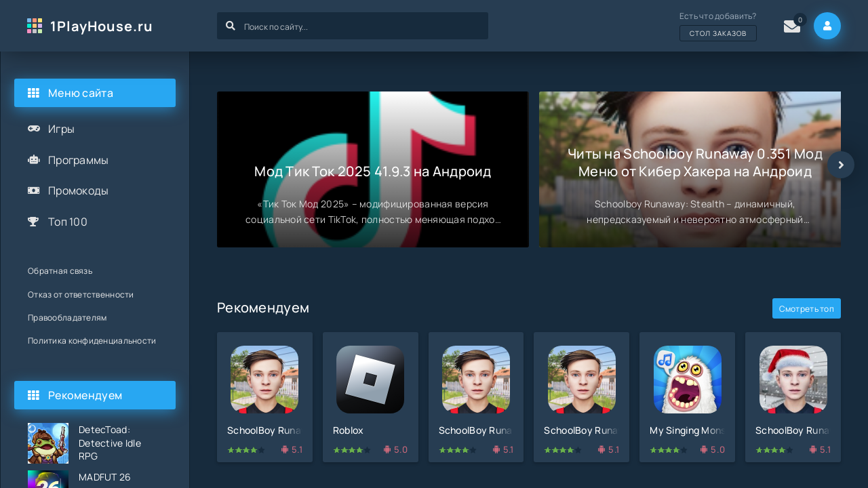Open the Отказ от ответственности link

[81, 295]
